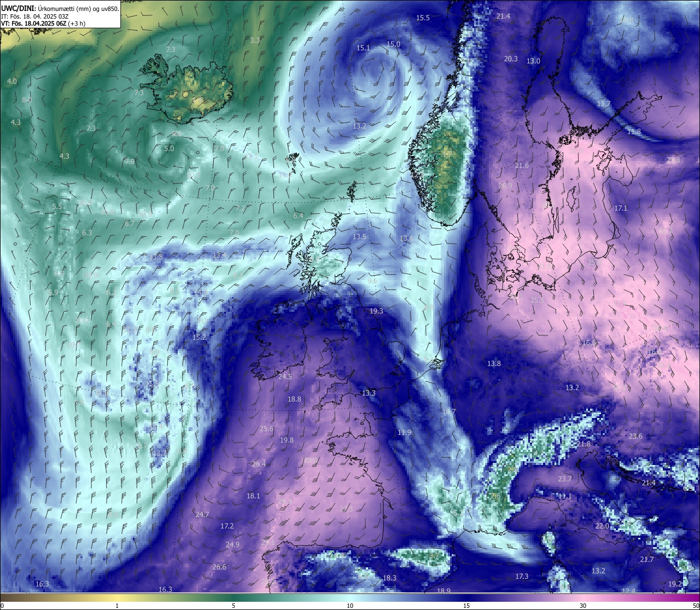Click the value 24.9 on the map
The height and width of the screenshot is (610, 700).
(x=232, y=545)
